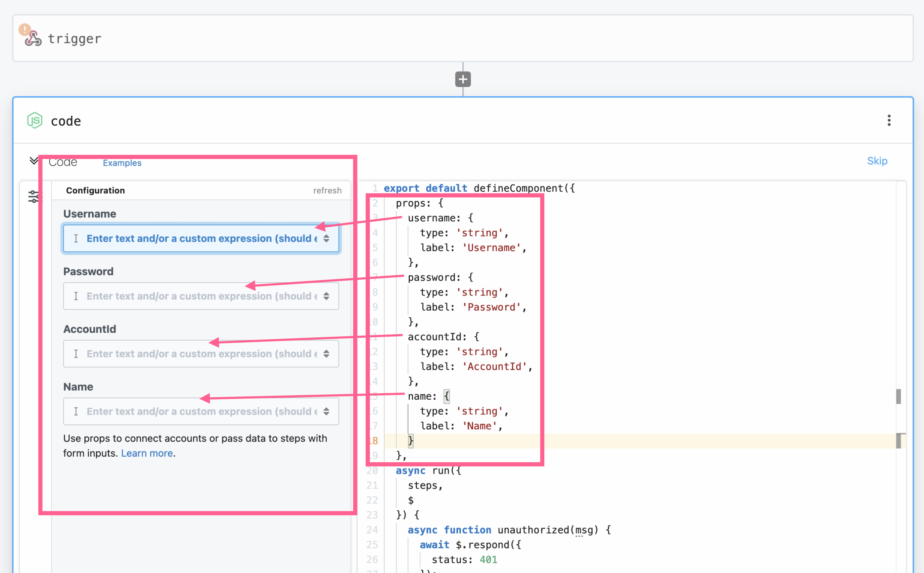Click the status: 401 code line
Viewport: 924px width, 573px height.
click(x=464, y=560)
